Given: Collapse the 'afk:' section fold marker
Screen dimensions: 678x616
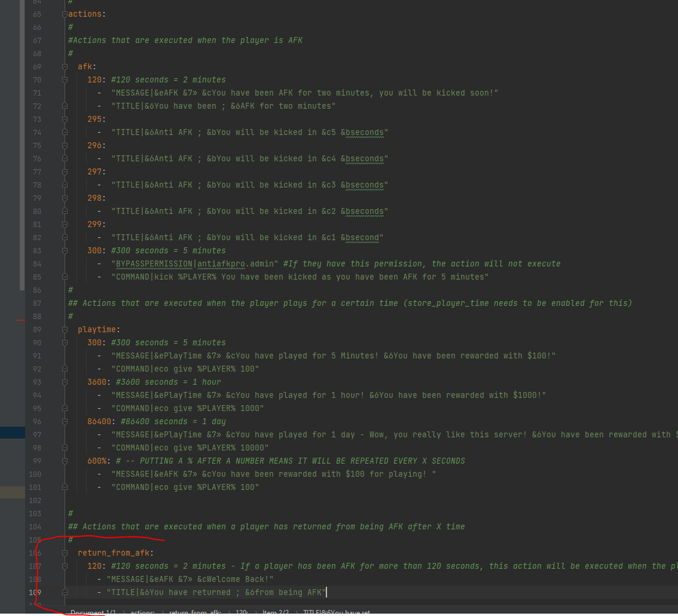Looking at the screenshot, I should point(65,67).
